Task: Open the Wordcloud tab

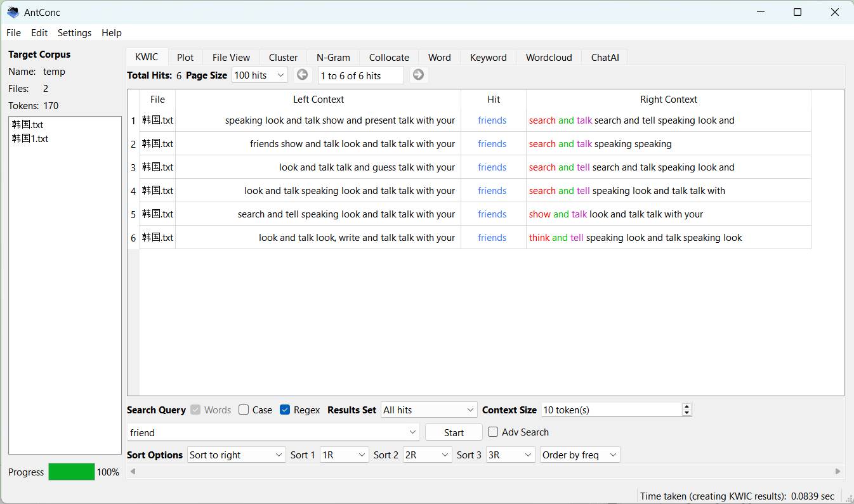Action: (548, 58)
